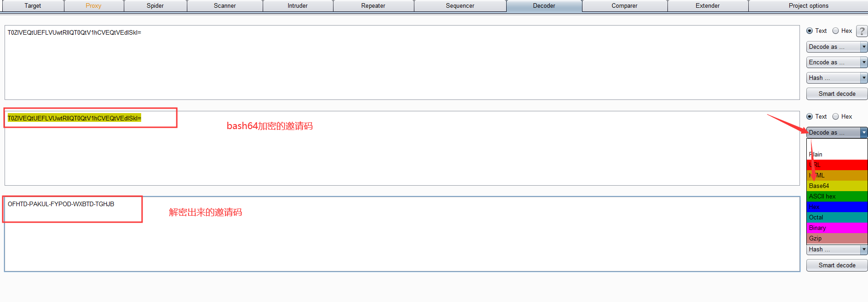
Task: Click the help question mark icon
Action: [x=862, y=31]
